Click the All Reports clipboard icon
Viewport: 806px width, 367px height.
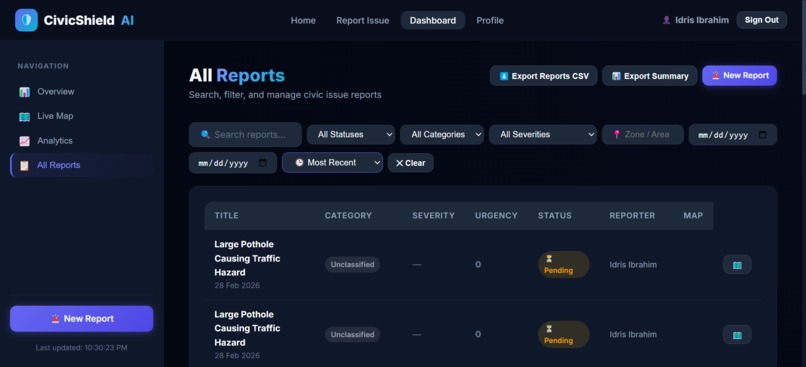point(24,166)
